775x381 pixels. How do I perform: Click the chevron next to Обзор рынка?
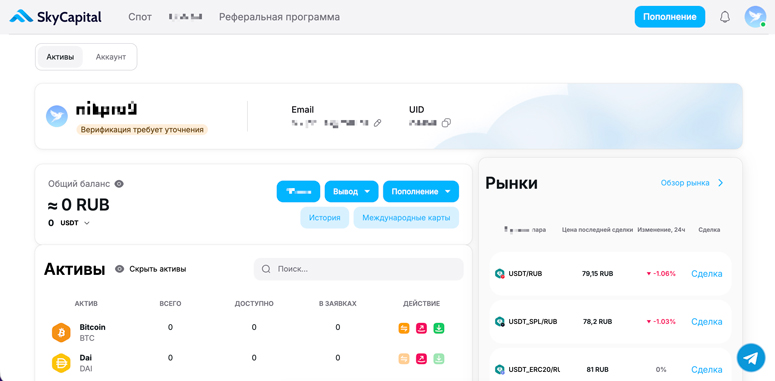[x=720, y=183]
